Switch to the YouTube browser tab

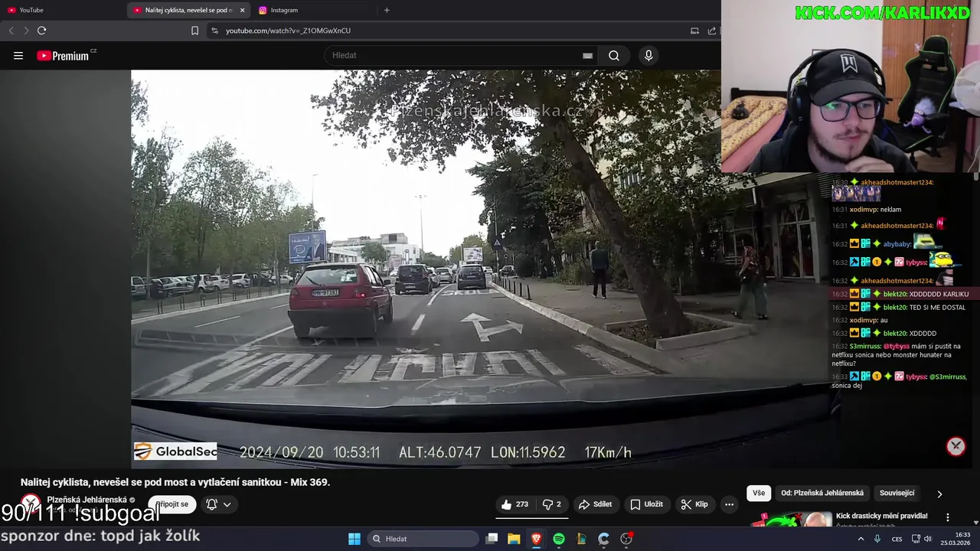click(61, 10)
